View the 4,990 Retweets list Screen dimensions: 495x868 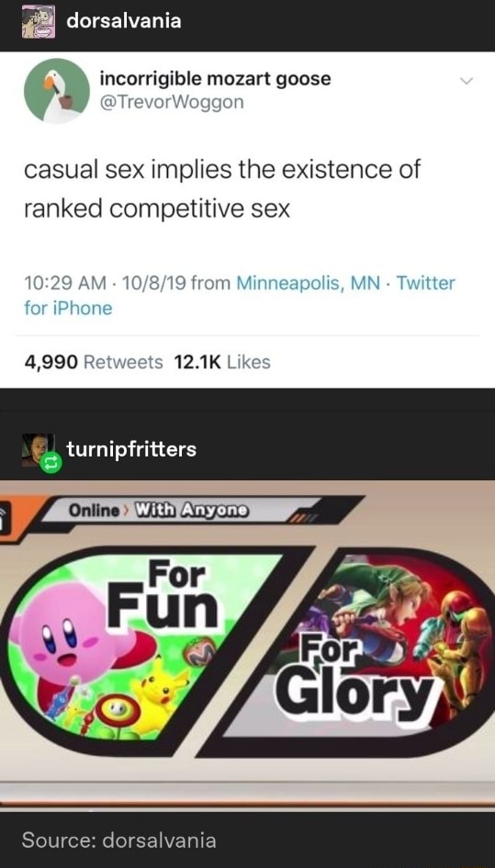94,363
